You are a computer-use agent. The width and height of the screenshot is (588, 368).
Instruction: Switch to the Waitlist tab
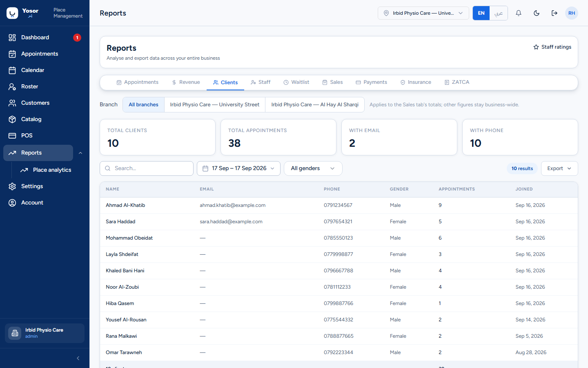coord(296,82)
